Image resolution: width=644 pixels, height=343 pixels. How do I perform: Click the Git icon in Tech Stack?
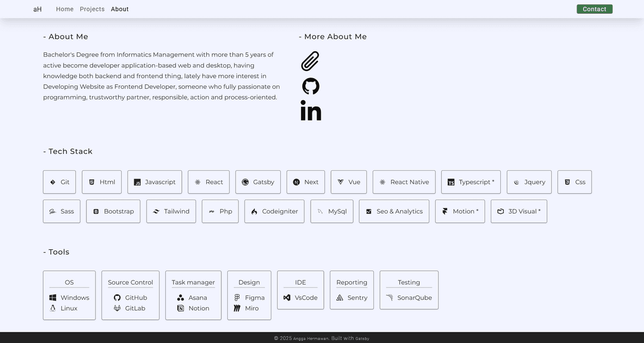(x=52, y=182)
